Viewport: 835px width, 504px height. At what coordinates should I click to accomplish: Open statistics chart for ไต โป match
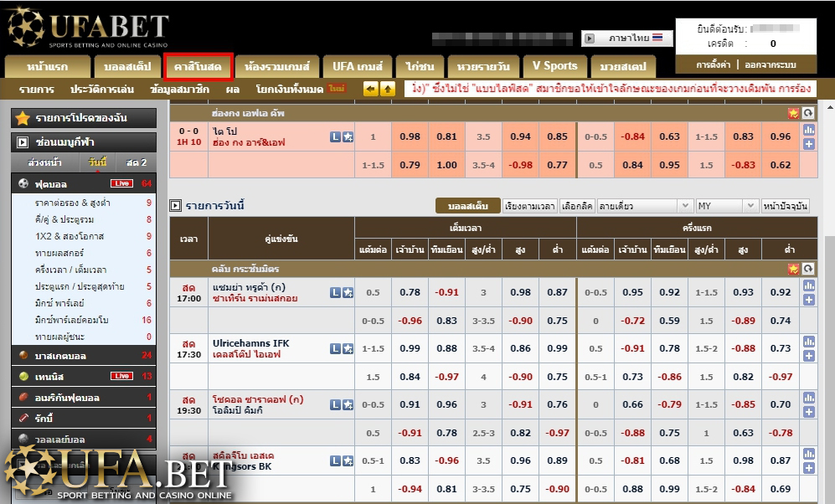pos(809,130)
